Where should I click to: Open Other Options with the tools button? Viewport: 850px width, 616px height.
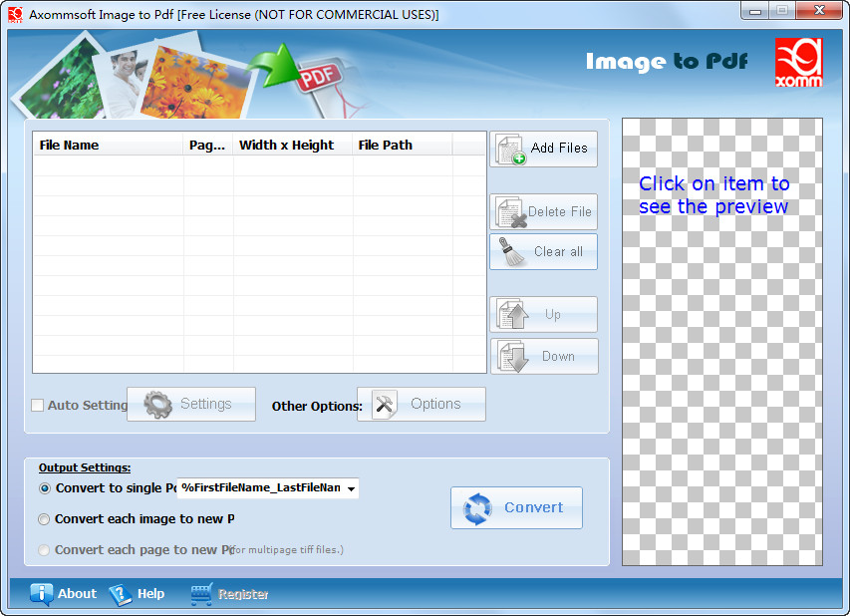(x=422, y=404)
